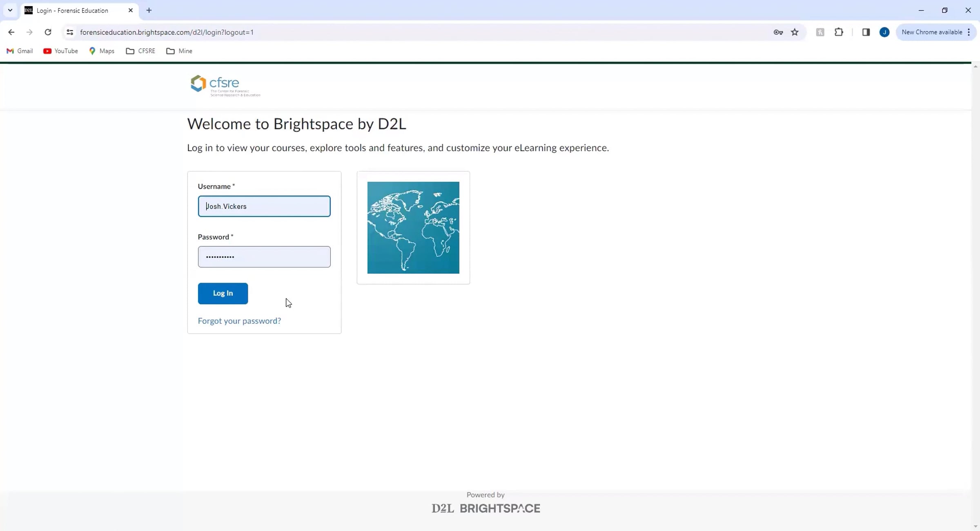
Task: Open the Extensions puzzle icon
Action: pos(839,32)
